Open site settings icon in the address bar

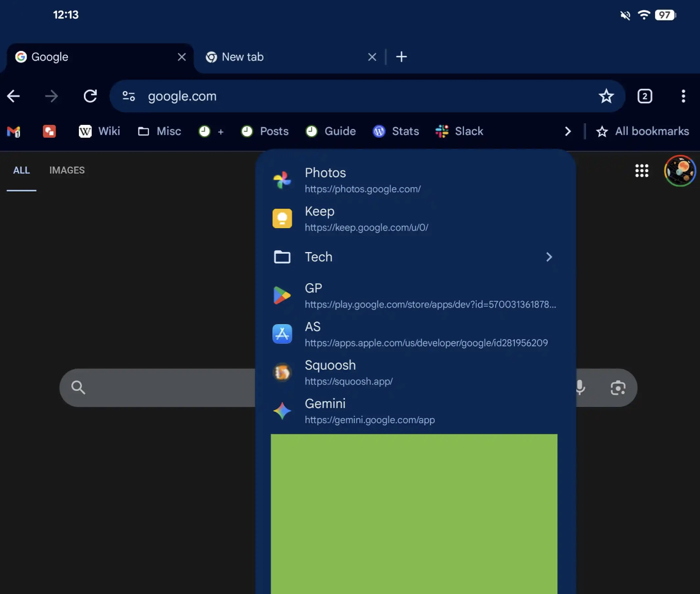click(x=129, y=96)
